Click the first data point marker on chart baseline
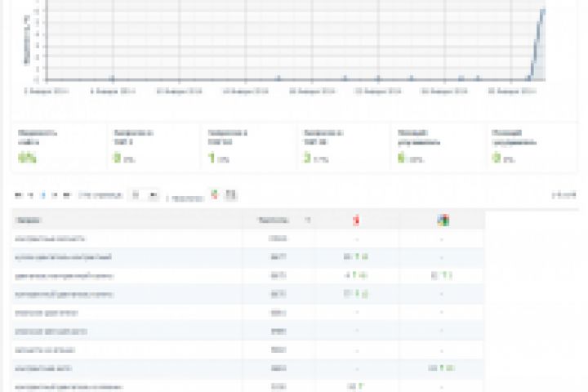 pos(112,78)
